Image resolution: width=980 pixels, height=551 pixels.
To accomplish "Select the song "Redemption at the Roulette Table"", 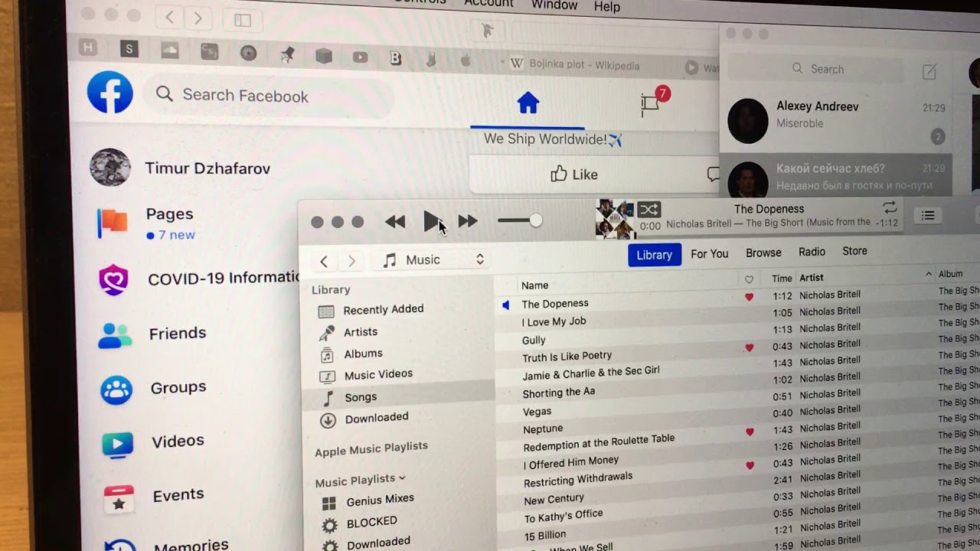I will click(x=599, y=442).
